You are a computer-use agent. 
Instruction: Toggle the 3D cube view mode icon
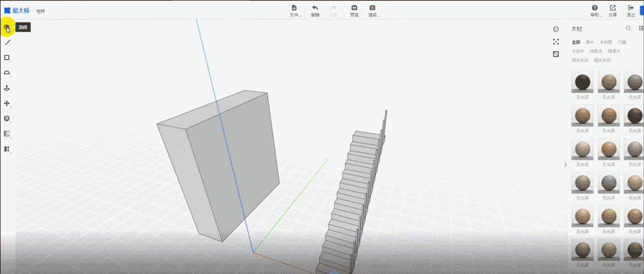tap(556, 29)
